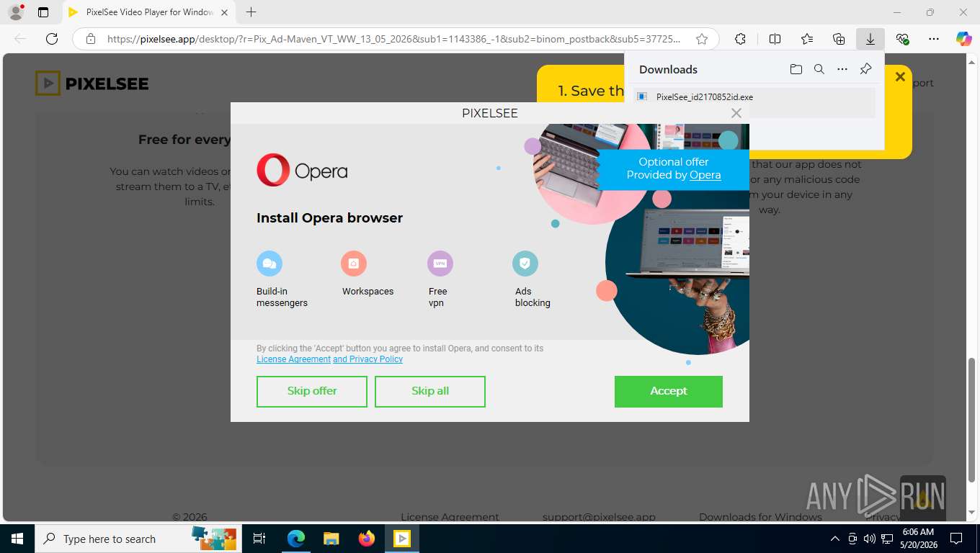Open the notification center icon
Screen dimensions: 980x553
point(956,539)
